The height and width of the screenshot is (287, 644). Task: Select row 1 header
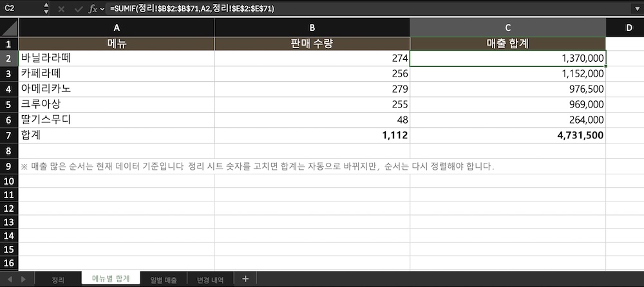click(x=9, y=44)
